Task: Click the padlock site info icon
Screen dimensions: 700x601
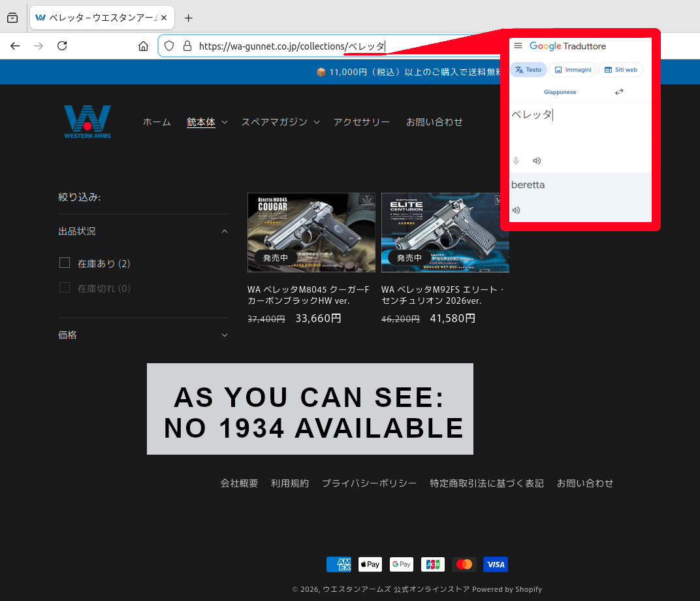Action: 187,46
